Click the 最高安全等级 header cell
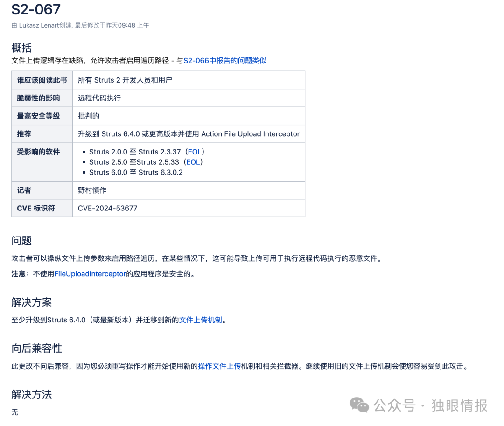Screen dimensions: 504x426 (x=42, y=116)
